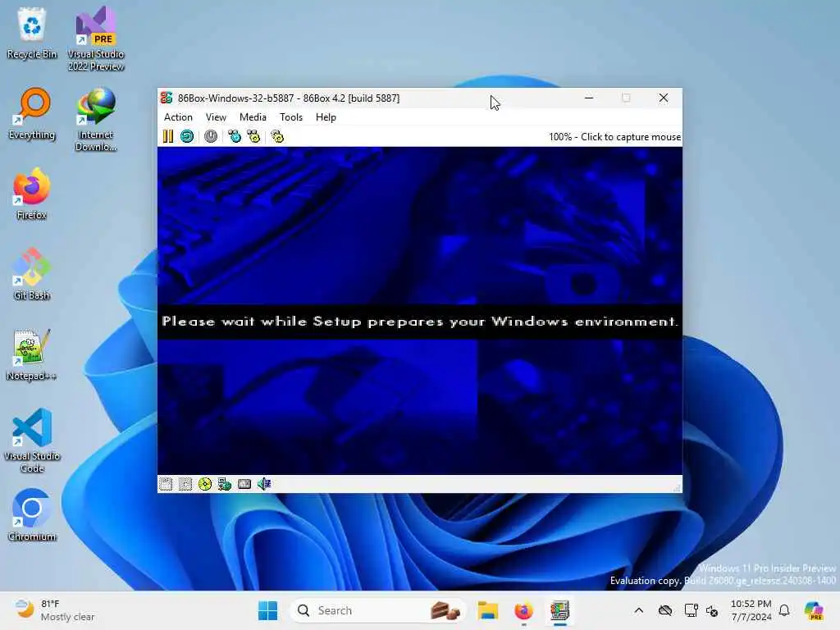This screenshot has height=630, width=840.
Task: Open the Media menu
Action: (253, 117)
